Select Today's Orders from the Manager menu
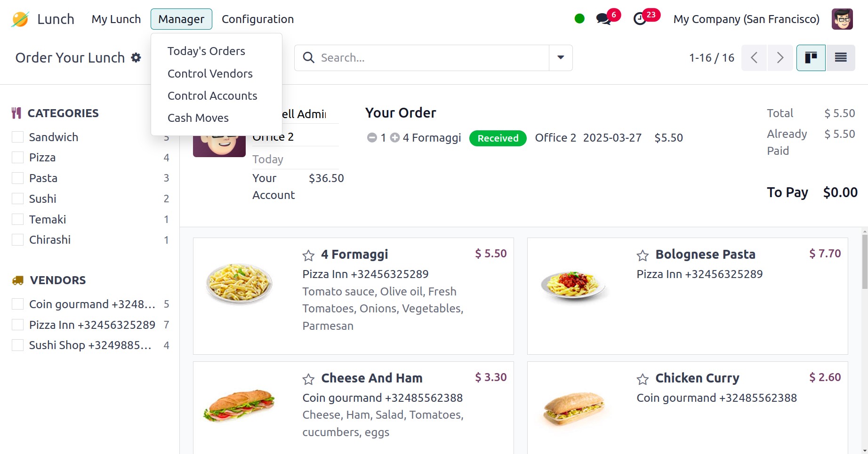Image resolution: width=868 pixels, height=454 pixels. point(206,51)
